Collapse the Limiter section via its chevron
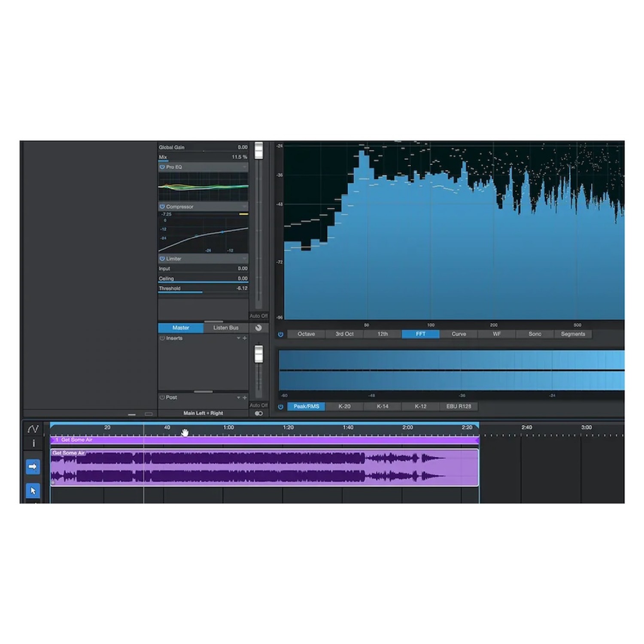 pyautogui.click(x=244, y=259)
